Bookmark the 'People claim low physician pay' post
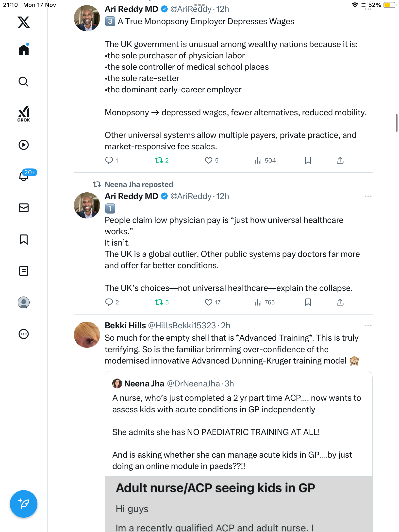 point(308,302)
